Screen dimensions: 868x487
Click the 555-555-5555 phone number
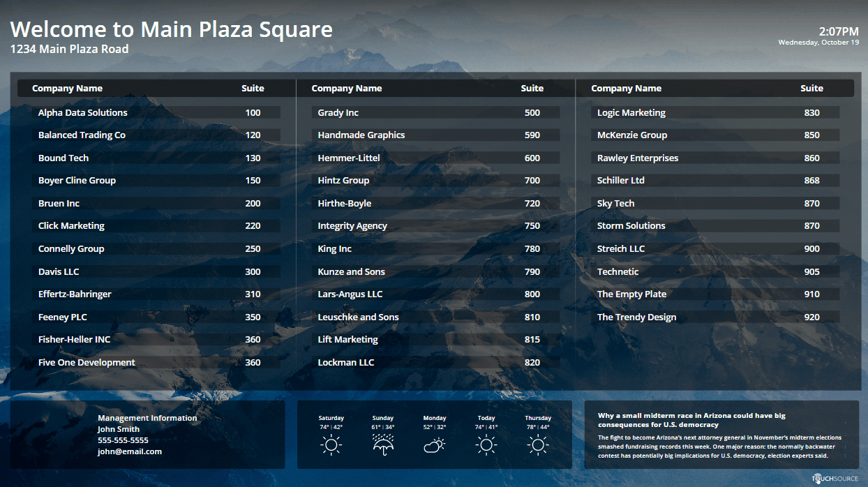click(x=123, y=440)
